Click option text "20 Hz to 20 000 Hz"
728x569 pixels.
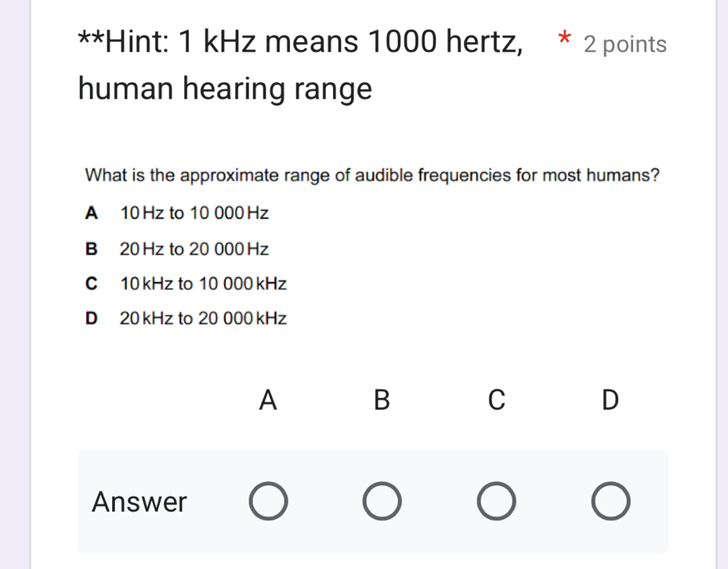[194, 249]
